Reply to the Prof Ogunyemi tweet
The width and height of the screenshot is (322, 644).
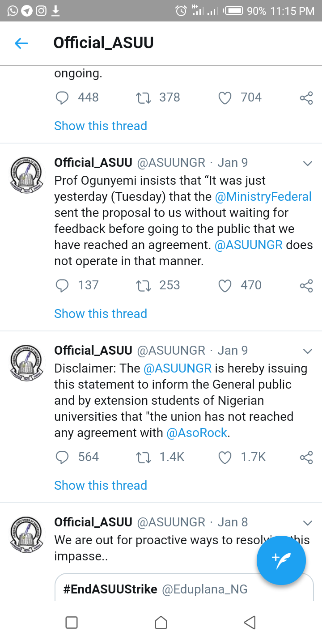point(63,285)
